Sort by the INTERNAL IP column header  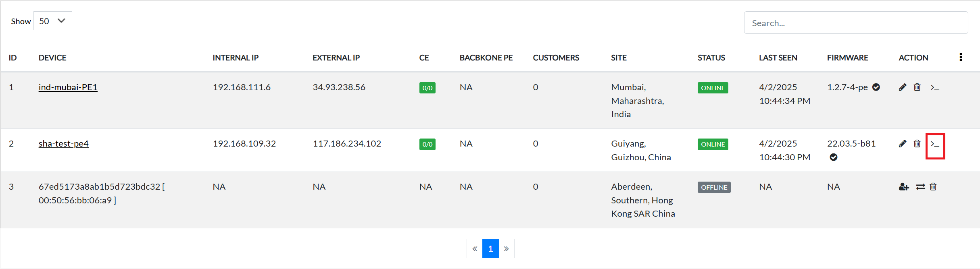pyautogui.click(x=236, y=58)
